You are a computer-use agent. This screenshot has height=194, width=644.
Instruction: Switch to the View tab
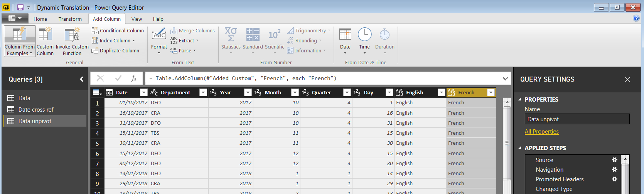click(x=137, y=19)
